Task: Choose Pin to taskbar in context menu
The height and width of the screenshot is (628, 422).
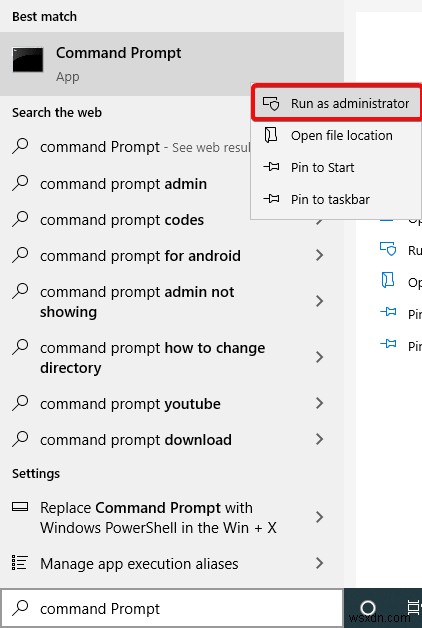Action: click(336, 199)
